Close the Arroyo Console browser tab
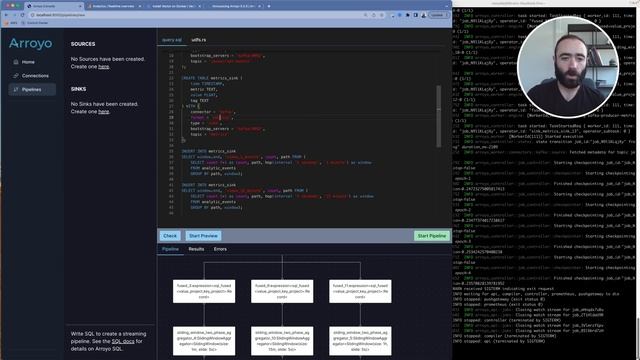The width and height of the screenshot is (640, 360). (x=80, y=6)
